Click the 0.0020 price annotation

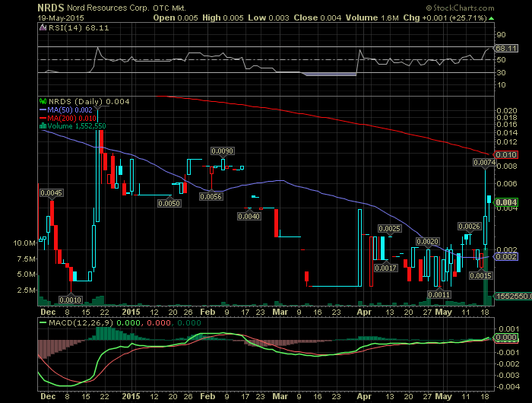[x=427, y=241]
